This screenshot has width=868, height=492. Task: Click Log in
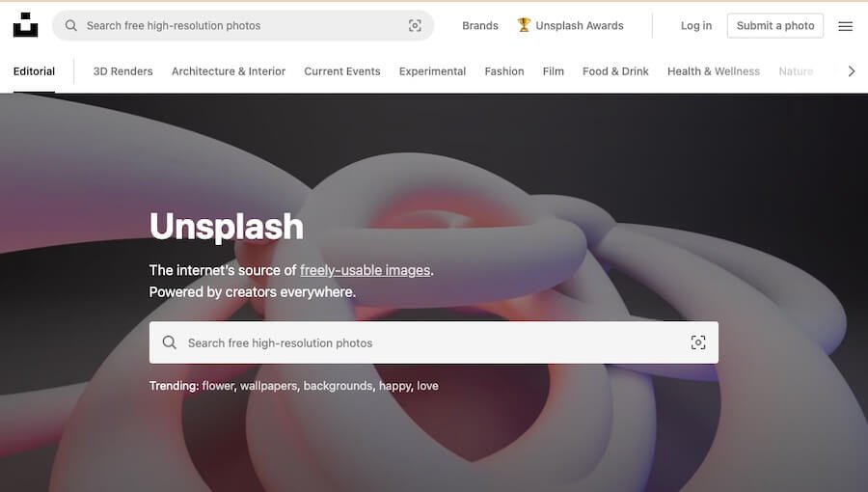[696, 25]
